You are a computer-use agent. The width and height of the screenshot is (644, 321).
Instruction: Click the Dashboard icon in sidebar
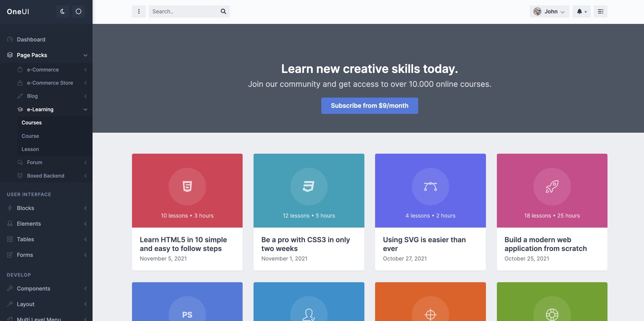tap(9, 40)
